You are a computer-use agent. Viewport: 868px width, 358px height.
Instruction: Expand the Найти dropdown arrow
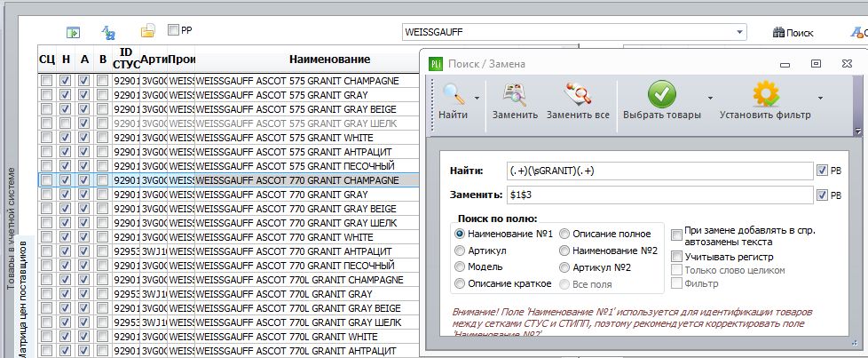click(x=476, y=98)
